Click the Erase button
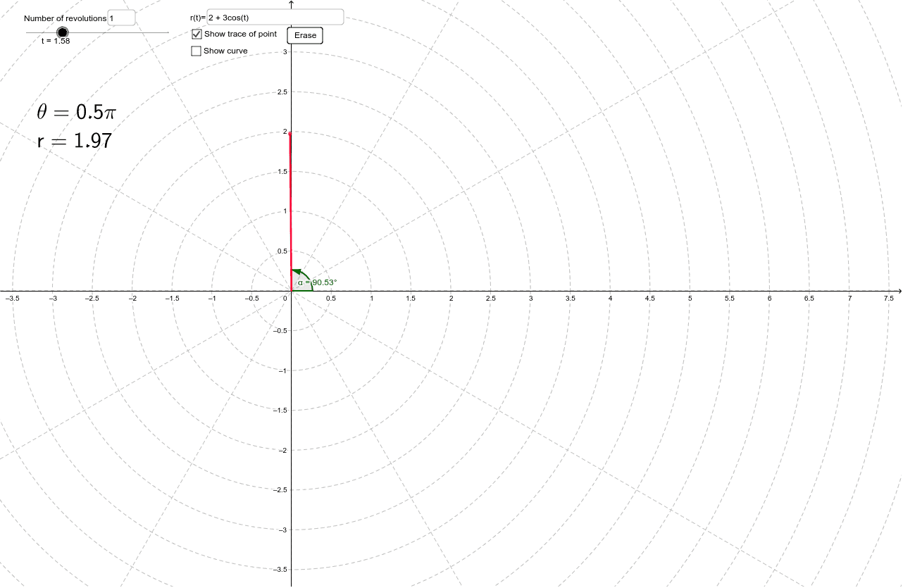This screenshot has width=903, height=588. tap(305, 35)
